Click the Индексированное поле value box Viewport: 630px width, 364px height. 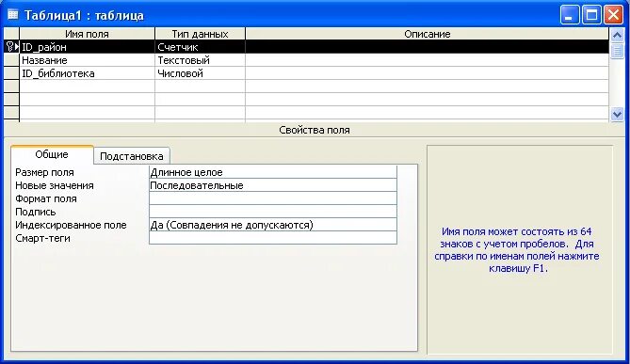(273, 225)
